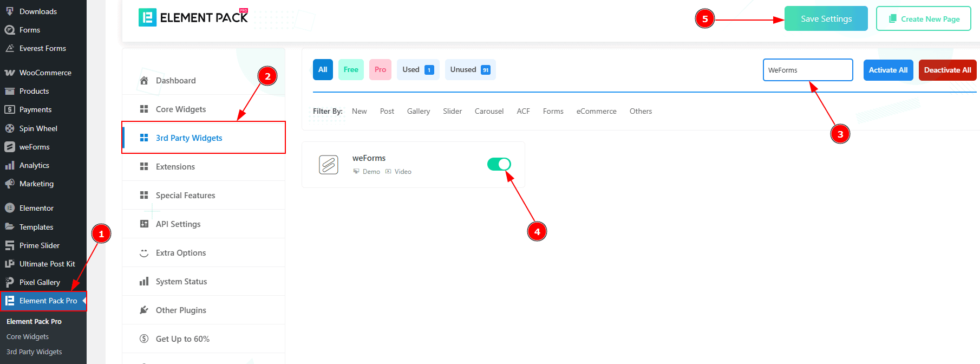980x364 pixels.
Task: Open 3rd Party Widgets submenu link in sidebar
Action: 34,352
